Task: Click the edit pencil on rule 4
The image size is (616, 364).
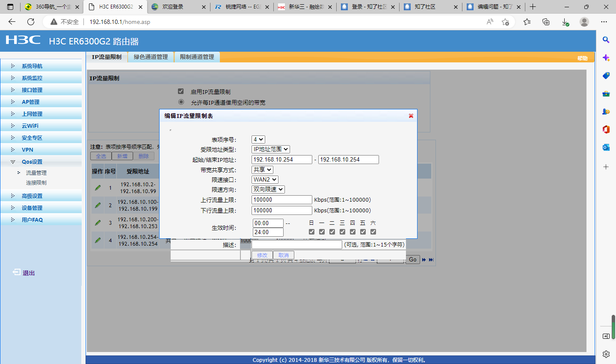Action: (x=98, y=240)
